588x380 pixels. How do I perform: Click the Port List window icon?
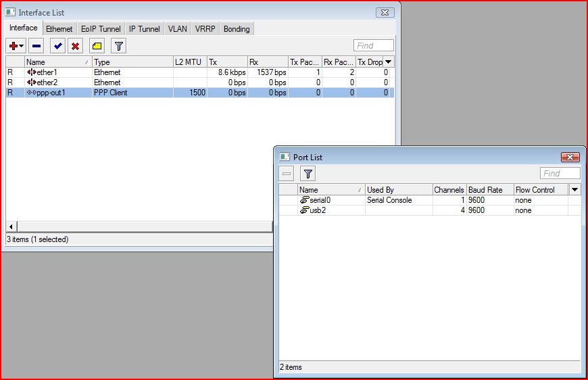pos(285,157)
